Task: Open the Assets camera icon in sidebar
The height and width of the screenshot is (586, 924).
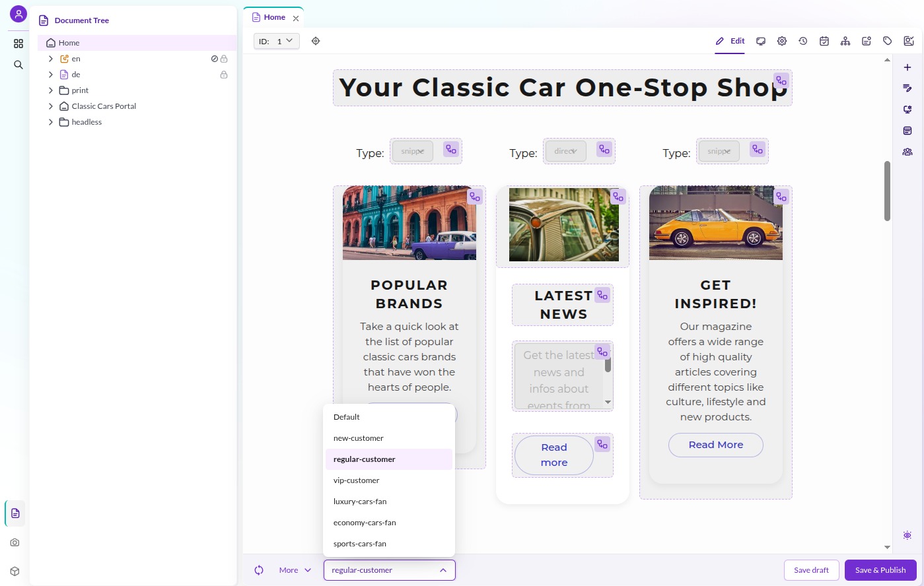Action: [x=15, y=542]
